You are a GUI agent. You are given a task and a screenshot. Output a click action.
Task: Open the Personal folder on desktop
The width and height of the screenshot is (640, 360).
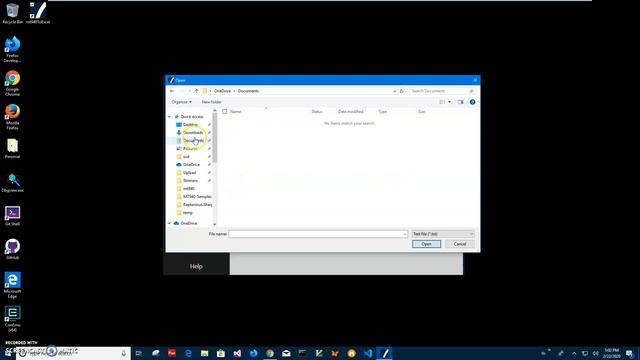tap(12, 149)
